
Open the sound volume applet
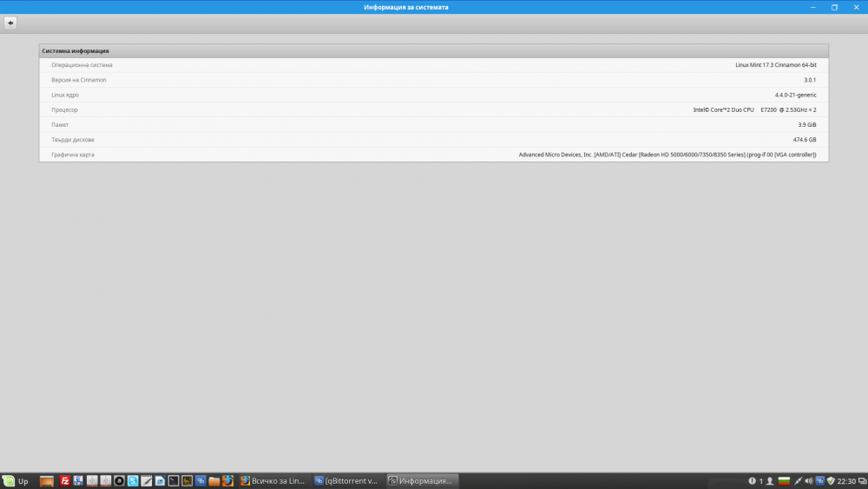click(x=809, y=480)
